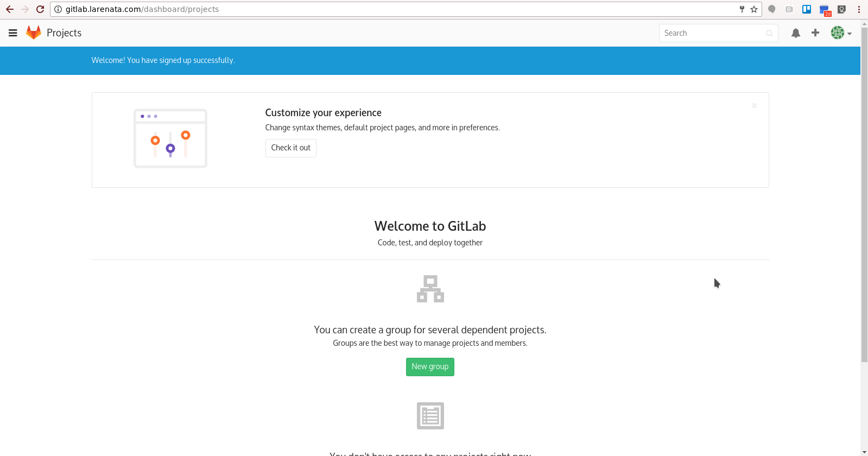Focus the GitLab Search field
This screenshot has height=456, width=868.
coord(712,33)
